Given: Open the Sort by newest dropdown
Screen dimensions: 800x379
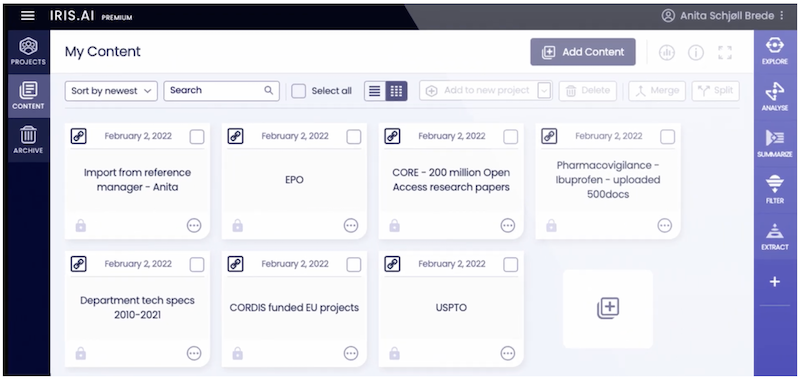Looking at the screenshot, I should click(111, 91).
